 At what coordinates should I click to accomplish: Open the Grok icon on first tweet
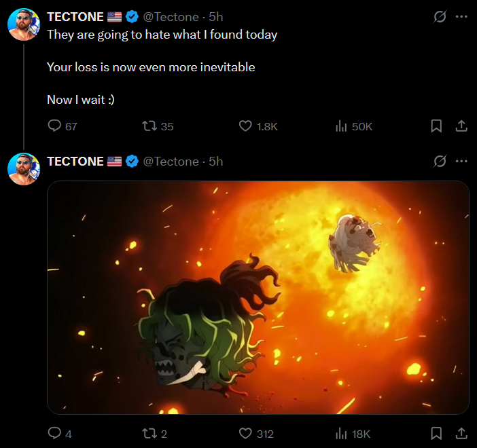point(440,17)
